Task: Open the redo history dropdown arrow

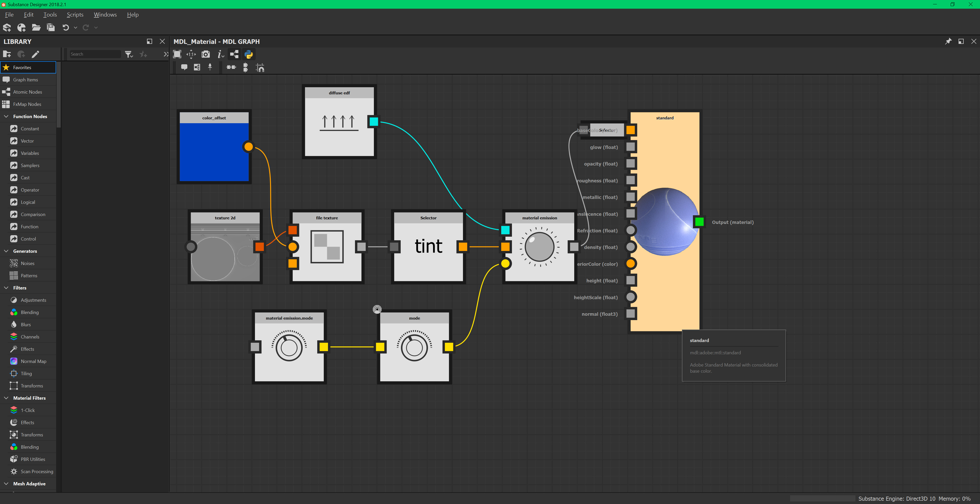Action: coord(96,27)
